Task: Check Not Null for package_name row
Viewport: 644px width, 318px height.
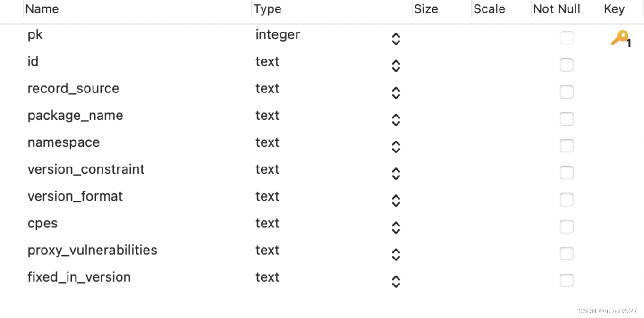Action: (x=567, y=119)
